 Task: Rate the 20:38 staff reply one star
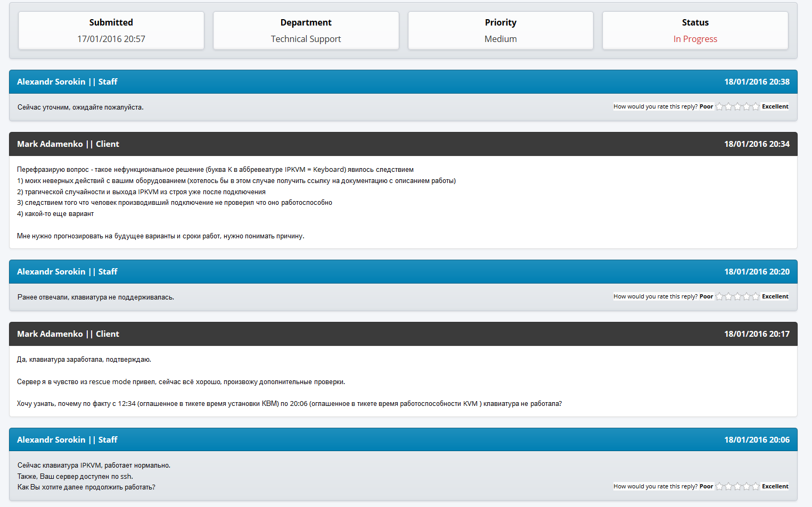coord(719,106)
